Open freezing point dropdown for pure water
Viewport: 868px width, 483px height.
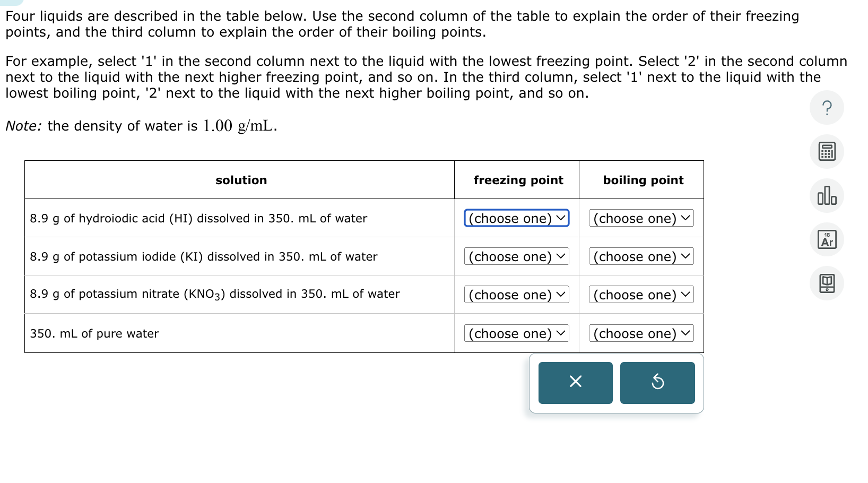516,333
